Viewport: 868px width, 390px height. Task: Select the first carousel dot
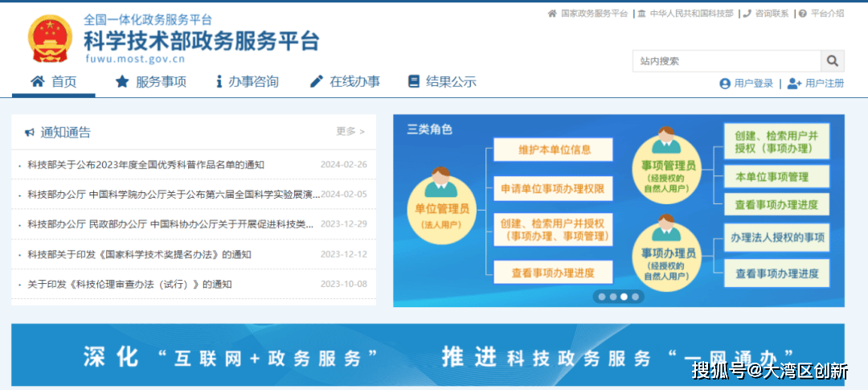click(602, 297)
